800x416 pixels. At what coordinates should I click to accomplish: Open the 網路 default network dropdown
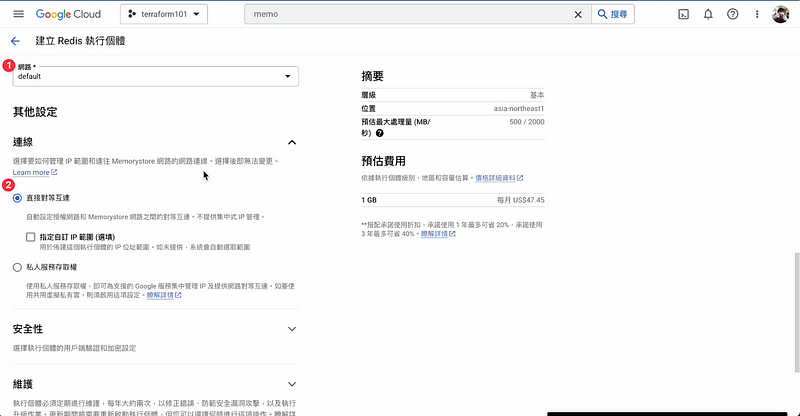click(156, 76)
